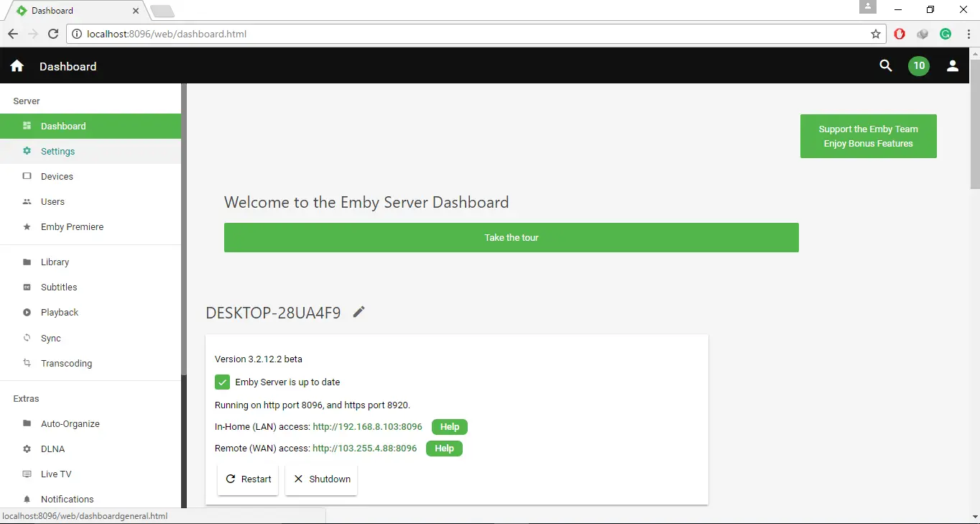Viewport: 980px width, 524px height.
Task: Click the Subtitles icon in the sidebar
Action: pyautogui.click(x=27, y=287)
